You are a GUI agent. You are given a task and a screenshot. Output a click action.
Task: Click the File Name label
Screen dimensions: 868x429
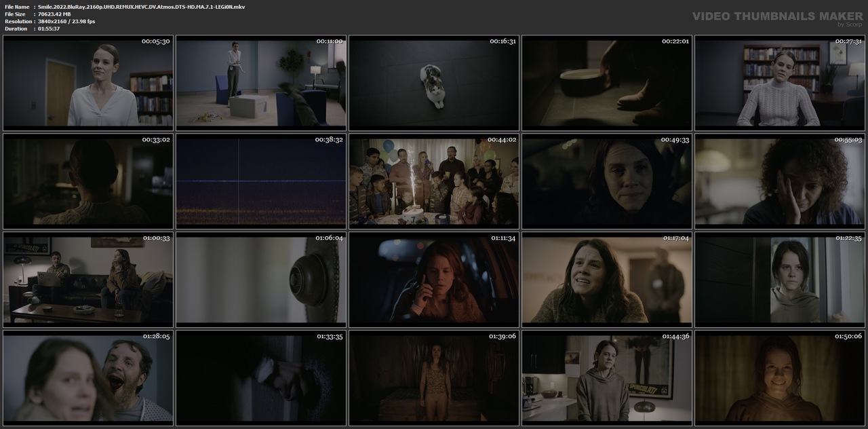coord(17,7)
